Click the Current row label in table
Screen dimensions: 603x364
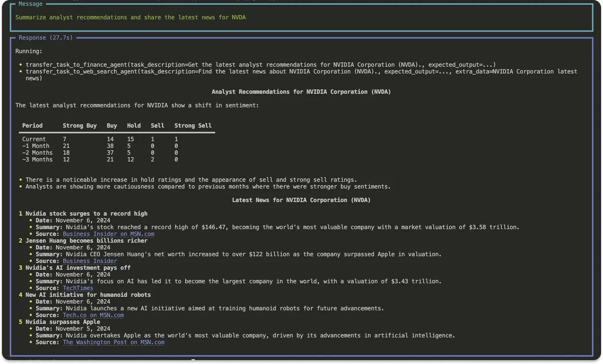click(34, 139)
